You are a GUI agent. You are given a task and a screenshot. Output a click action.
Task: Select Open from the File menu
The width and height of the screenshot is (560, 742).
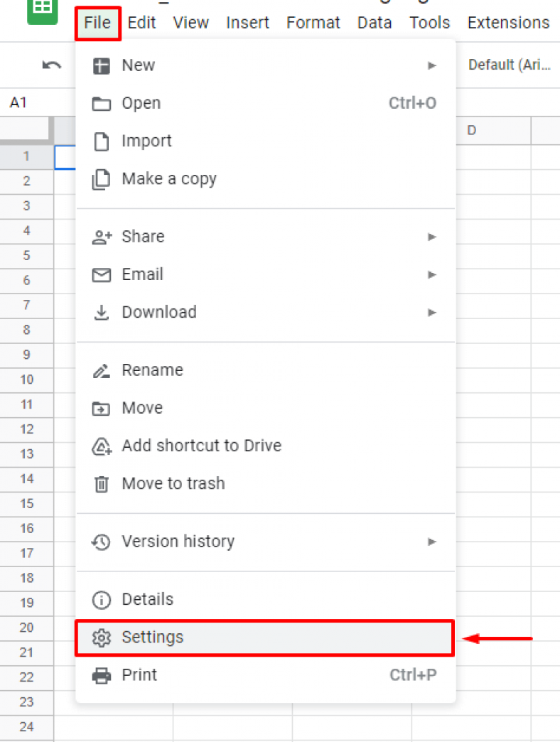pos(141,103)
